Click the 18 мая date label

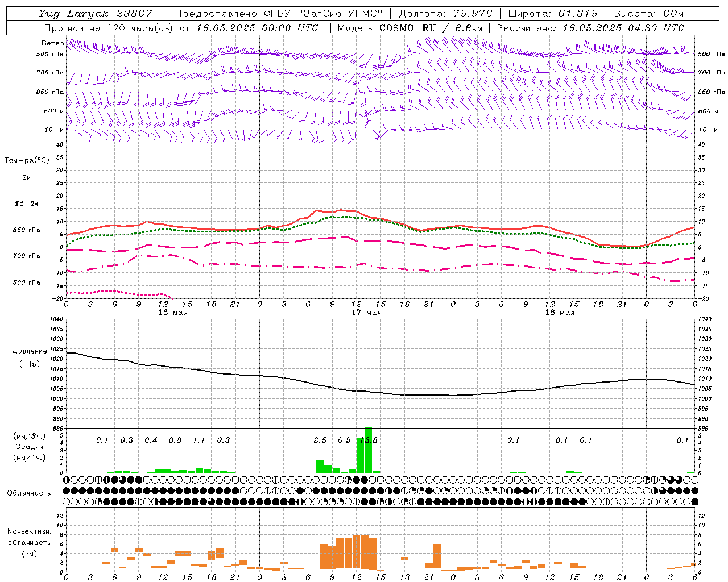560,313
